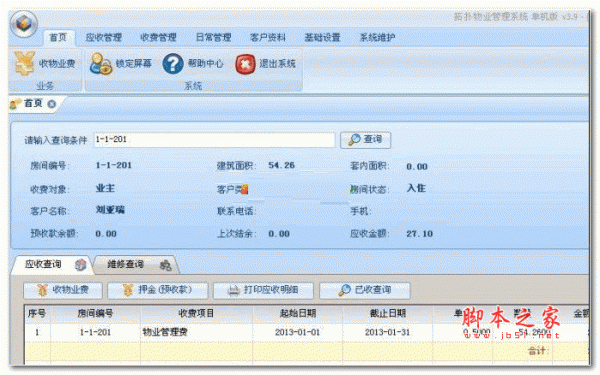Open the 客户资料 ribbon tab
The width and height of the screenshot is (600, 375).
[268, 38]
